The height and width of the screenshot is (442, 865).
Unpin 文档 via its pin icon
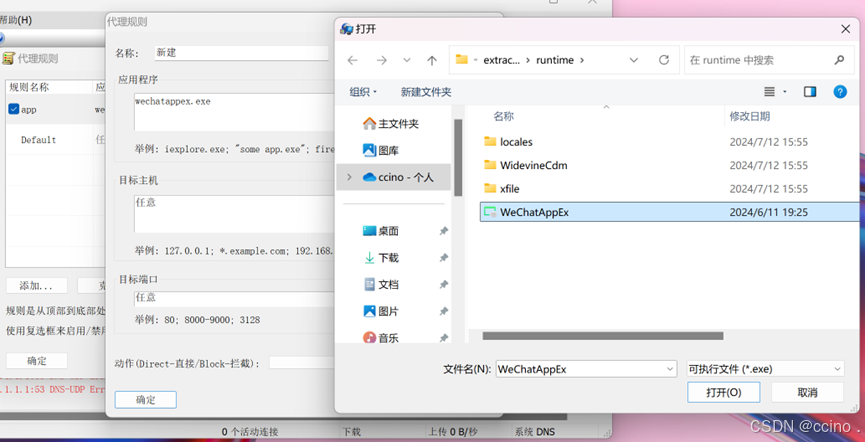tap(444, 285)
